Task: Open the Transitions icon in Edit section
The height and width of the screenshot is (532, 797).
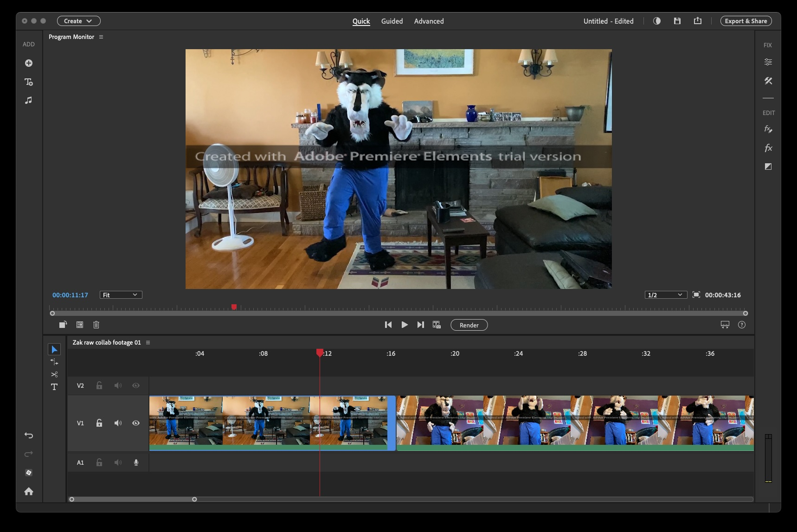Action: [x=768, y=167]
